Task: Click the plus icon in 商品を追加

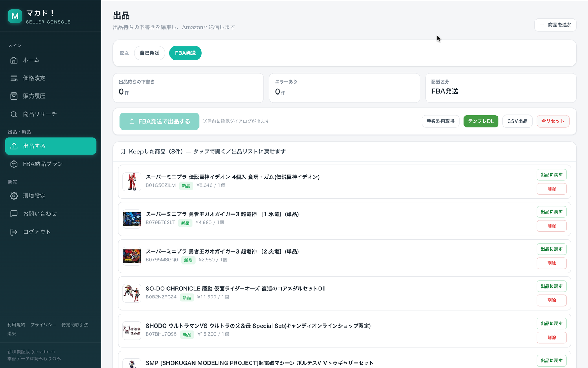Action: pyautogui.click(x=542, y=25)
